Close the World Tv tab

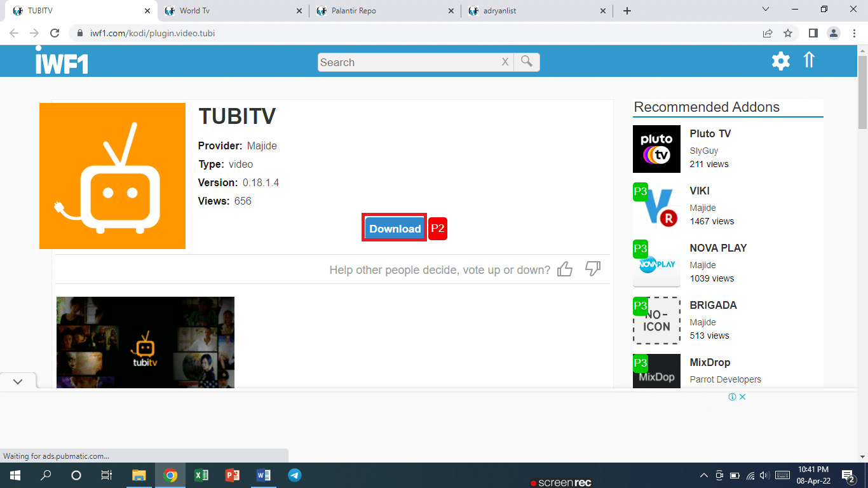[x=299, y=11]
